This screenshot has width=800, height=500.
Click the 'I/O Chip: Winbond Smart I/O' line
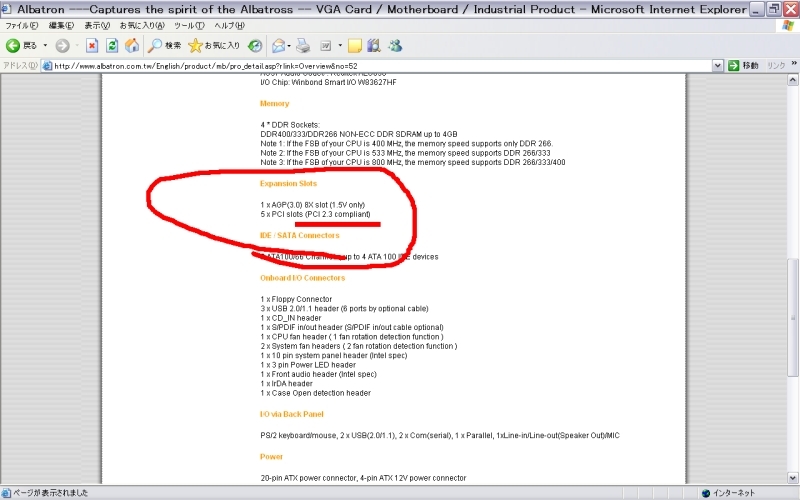(x=328, y=82)
